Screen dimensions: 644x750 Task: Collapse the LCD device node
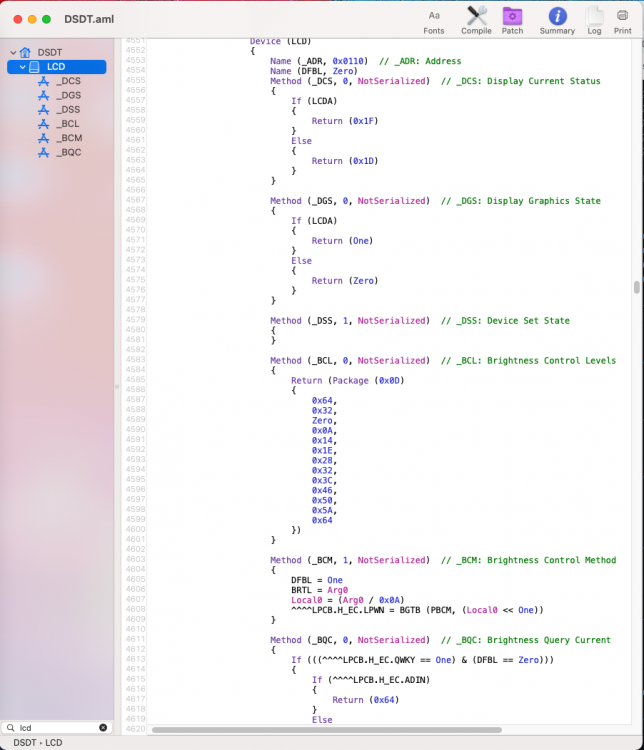[22, 66]
